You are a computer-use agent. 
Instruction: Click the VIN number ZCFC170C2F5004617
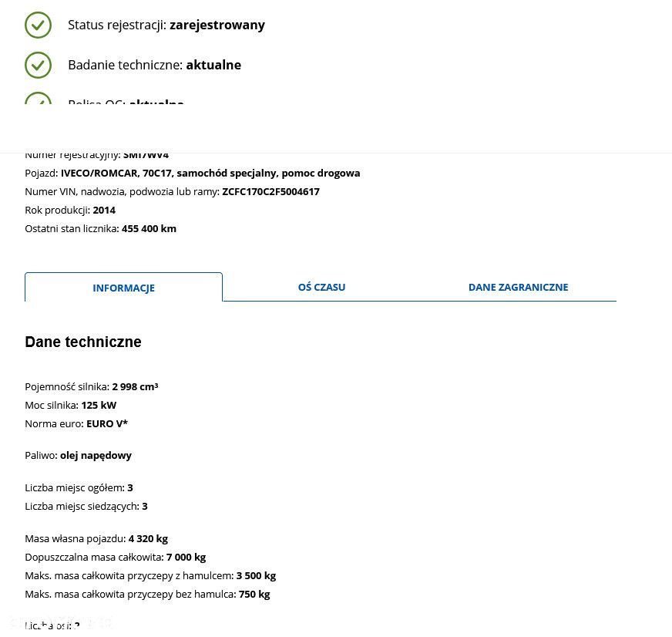coord(270,191)
